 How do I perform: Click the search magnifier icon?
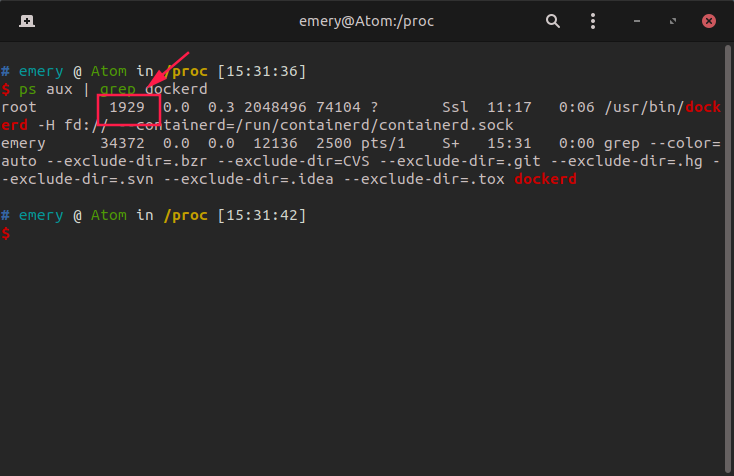point(553,20)
